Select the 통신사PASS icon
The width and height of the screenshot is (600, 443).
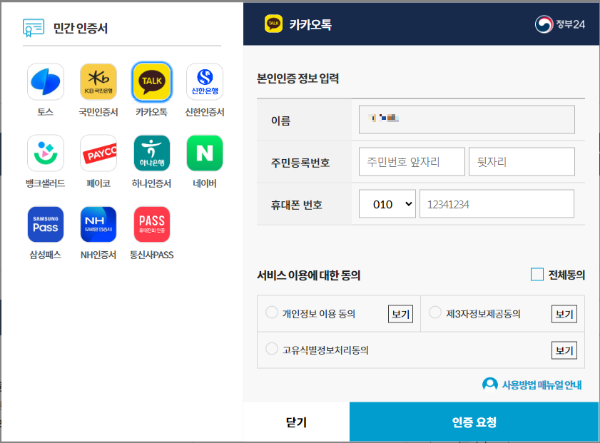pos(152,225)
